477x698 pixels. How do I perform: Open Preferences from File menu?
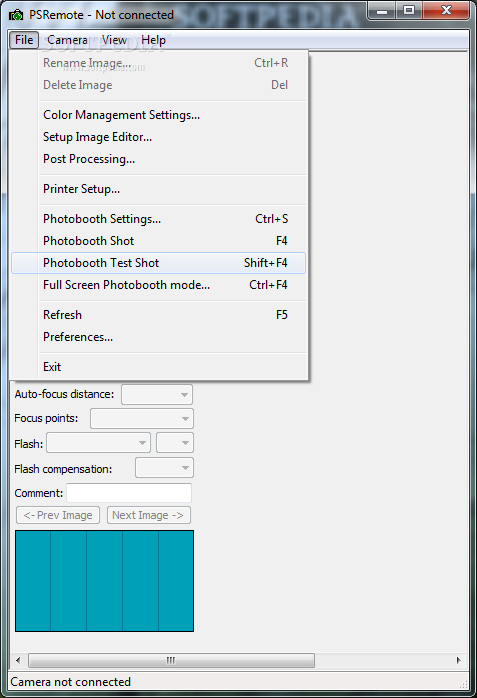(x=158, y=337)
